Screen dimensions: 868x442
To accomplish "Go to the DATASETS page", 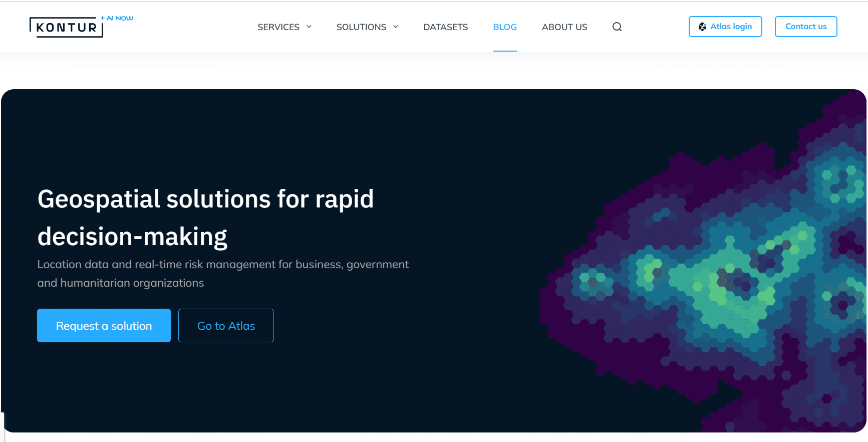I will click(x=445, y=27).
